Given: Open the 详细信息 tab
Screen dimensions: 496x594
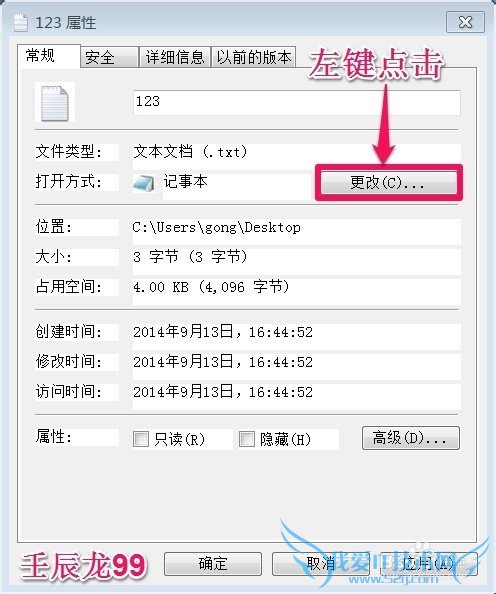Looking at the screenshot, I should 175,58.
